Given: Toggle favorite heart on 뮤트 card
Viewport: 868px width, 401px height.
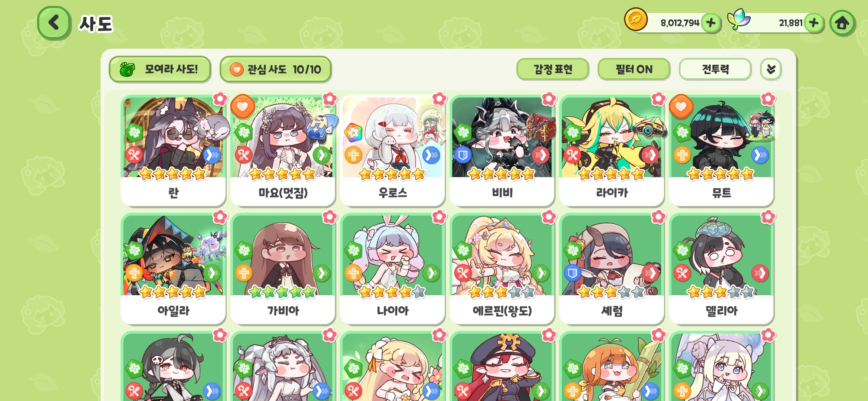Looking at the screenshot, I should [681, 107].
